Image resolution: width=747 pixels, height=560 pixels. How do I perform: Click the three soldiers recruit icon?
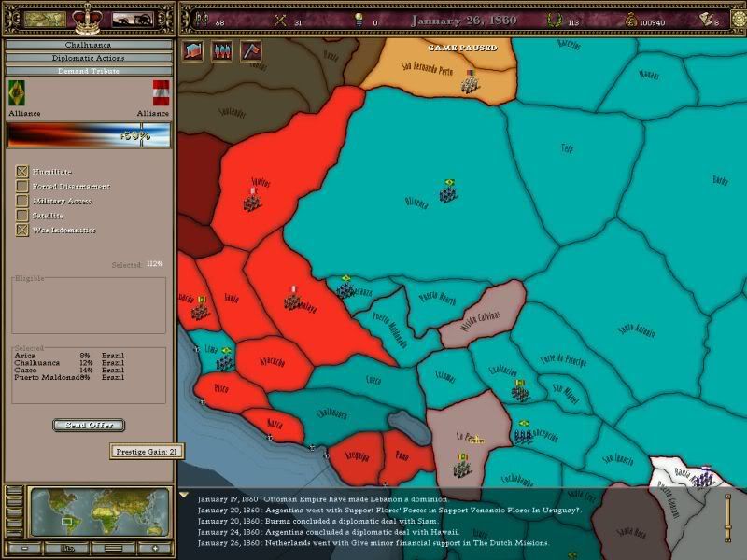click(x=222, y=51)
